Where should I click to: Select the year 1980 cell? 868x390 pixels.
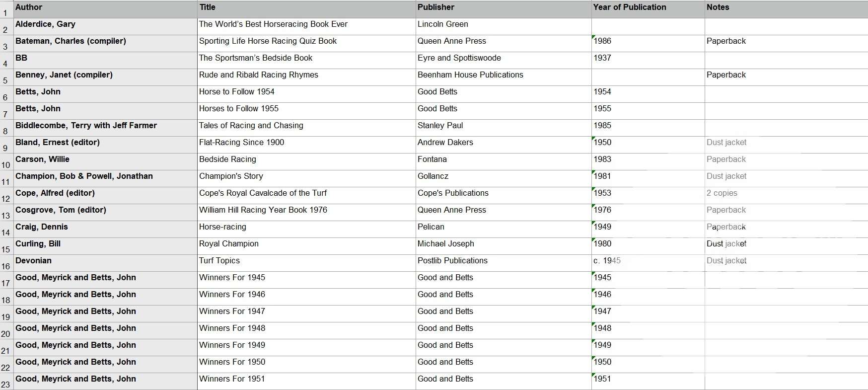(648, 246)
